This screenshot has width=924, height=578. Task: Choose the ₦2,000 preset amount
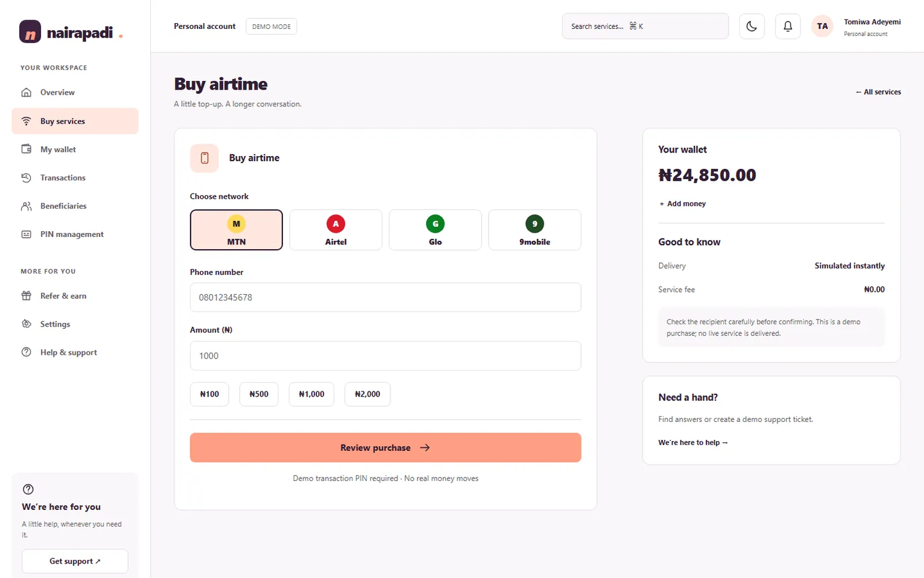[x=367, y=394]
